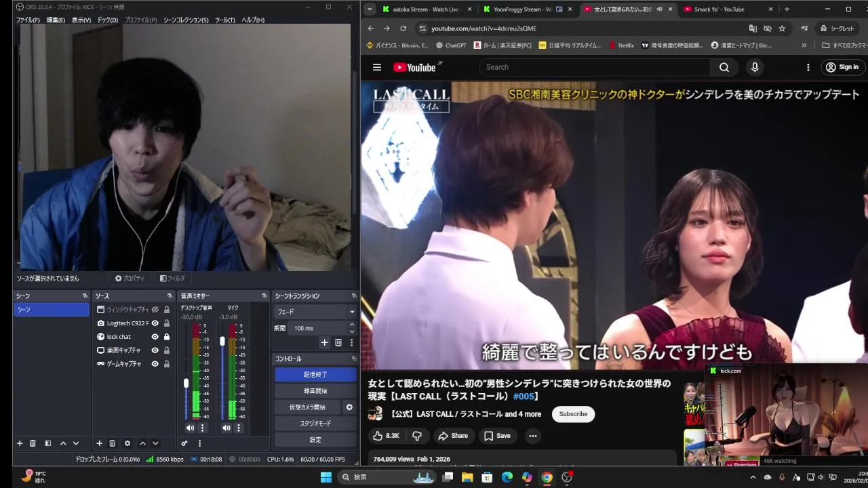Screen dimensions: 868x488
Task: Open Windows Start button on taskbar
Action: pos(326,477)
